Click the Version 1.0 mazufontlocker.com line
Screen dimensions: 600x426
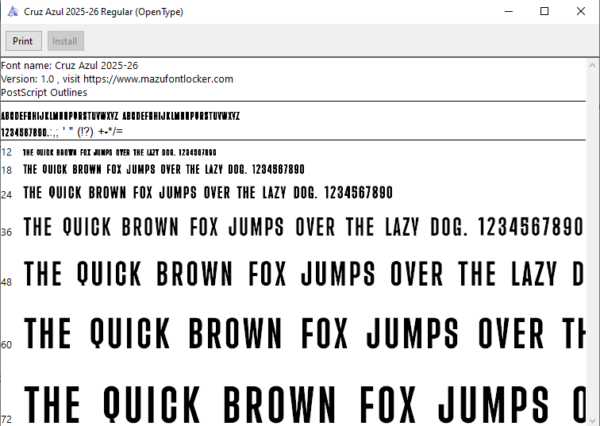coord(117,79)
